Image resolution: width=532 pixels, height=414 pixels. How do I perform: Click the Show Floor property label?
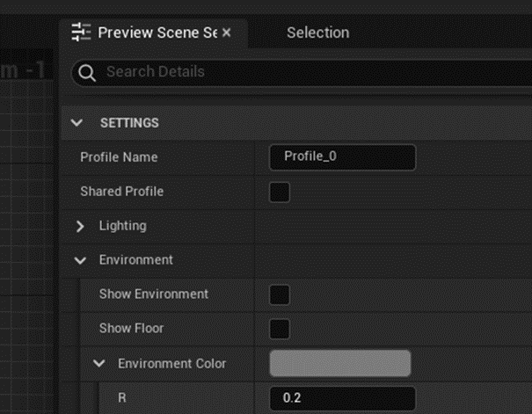coord(131,329)
